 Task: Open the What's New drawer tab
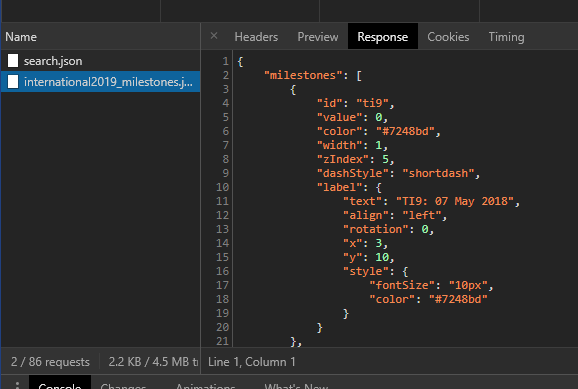pyautogui.click(x=296, y=386)
